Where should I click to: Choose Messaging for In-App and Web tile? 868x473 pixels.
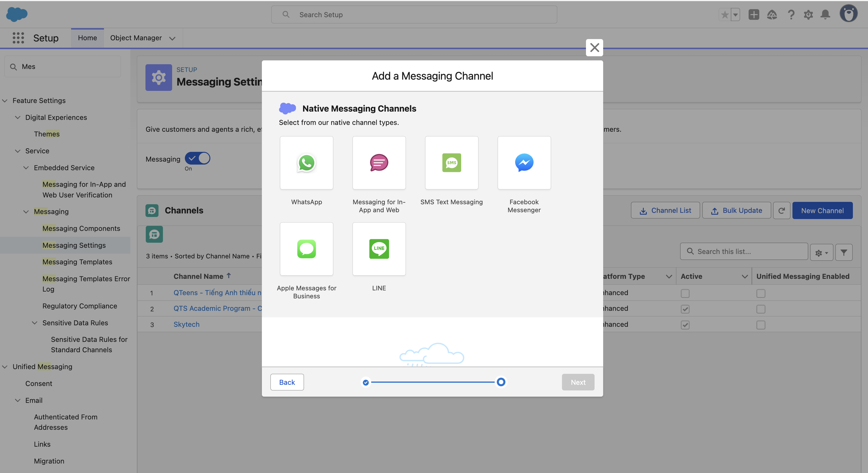[379, 163]
